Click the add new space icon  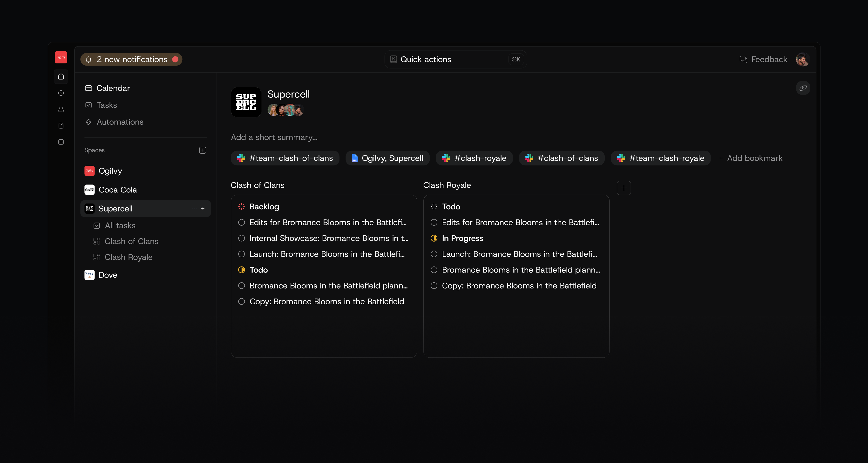point(203,150)
